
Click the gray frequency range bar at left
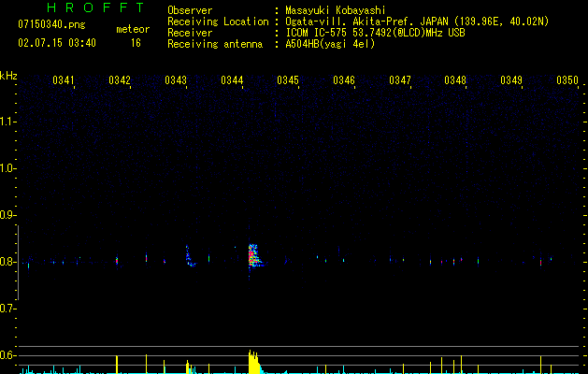point(18,263)
